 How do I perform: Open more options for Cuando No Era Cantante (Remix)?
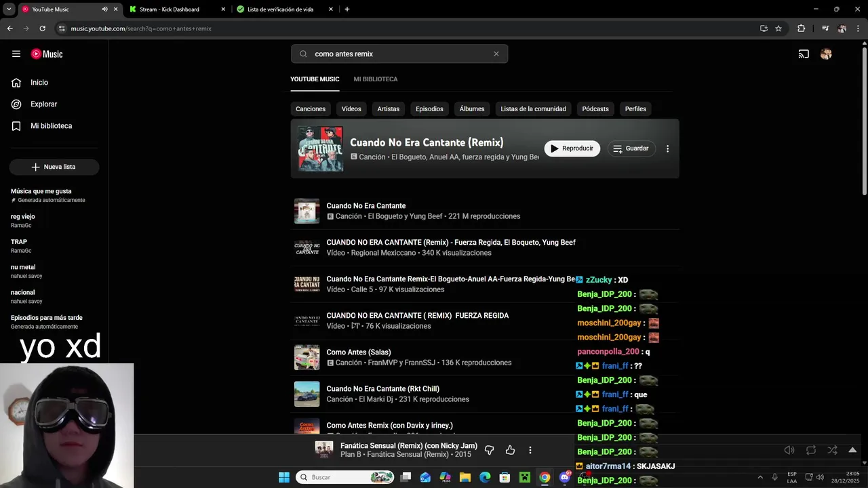coord(667,148)
